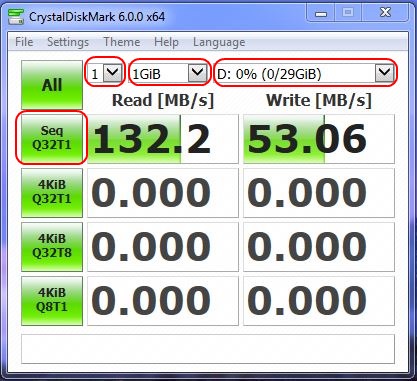The image size is (417, 381).
Task: Start the 4KiB Q8T1 test
Action: pos(52,301)
